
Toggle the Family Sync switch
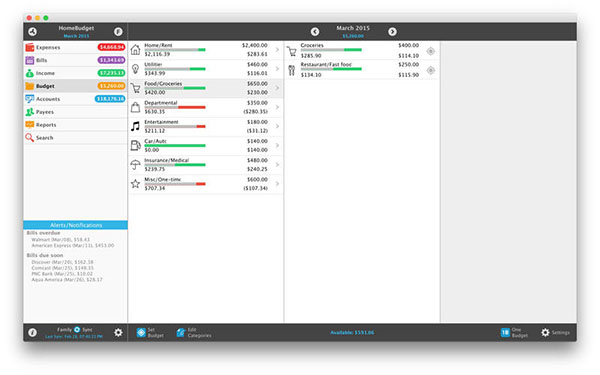pos(77,329)
